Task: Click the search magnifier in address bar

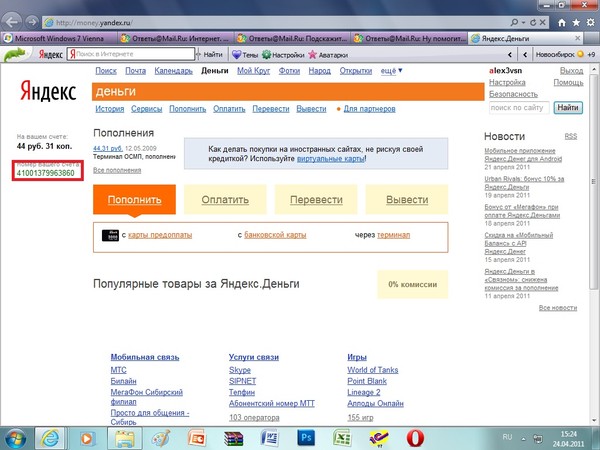Action: tap(515, 23)
